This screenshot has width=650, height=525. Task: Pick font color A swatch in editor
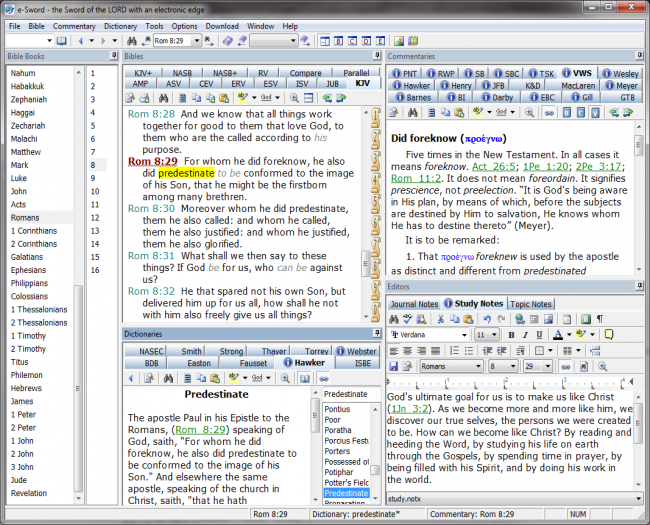coord(558,335)
